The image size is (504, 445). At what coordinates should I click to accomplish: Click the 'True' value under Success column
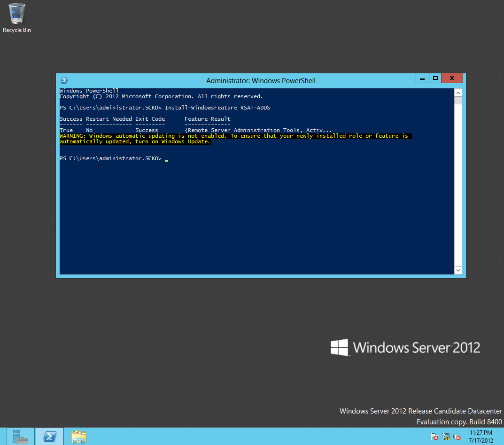[x=66, y=130]
